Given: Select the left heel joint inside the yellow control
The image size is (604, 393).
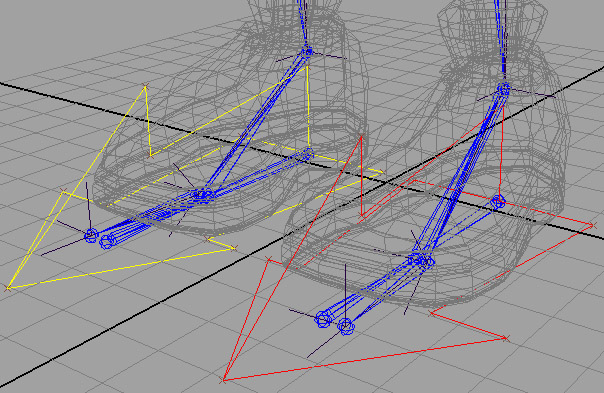Looking at the screenshot, I should tap(307, 155).
